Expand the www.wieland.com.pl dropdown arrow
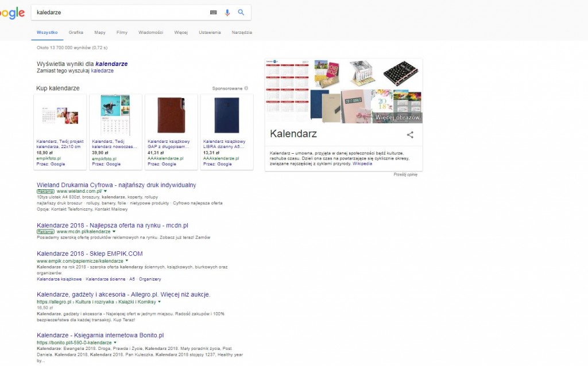This screenshot has width=588, height=366. pyautogui.click(x=106, y=192)
